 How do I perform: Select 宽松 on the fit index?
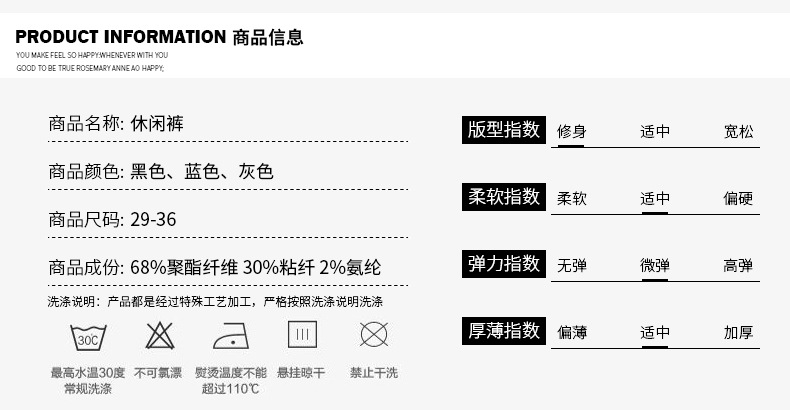tap(739, 131)
